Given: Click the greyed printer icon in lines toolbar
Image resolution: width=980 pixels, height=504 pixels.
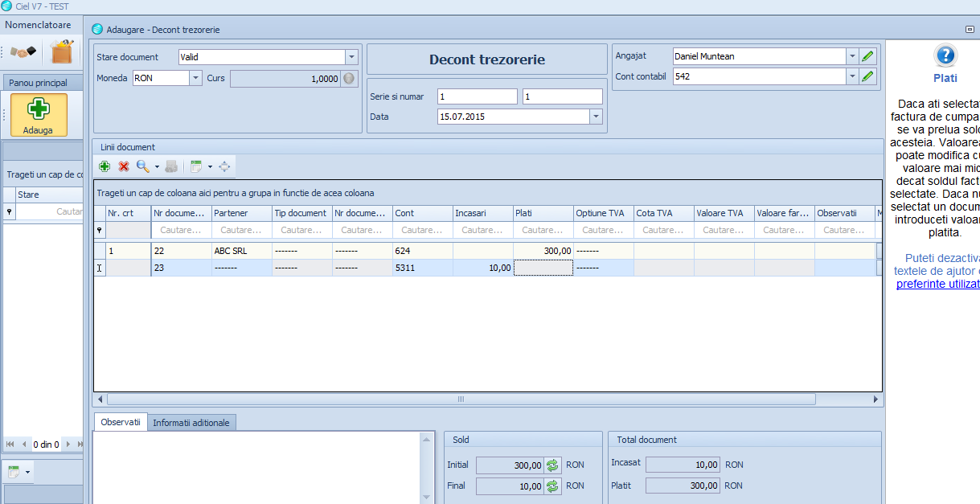Looking at the screenshot, I should point(171,166).
